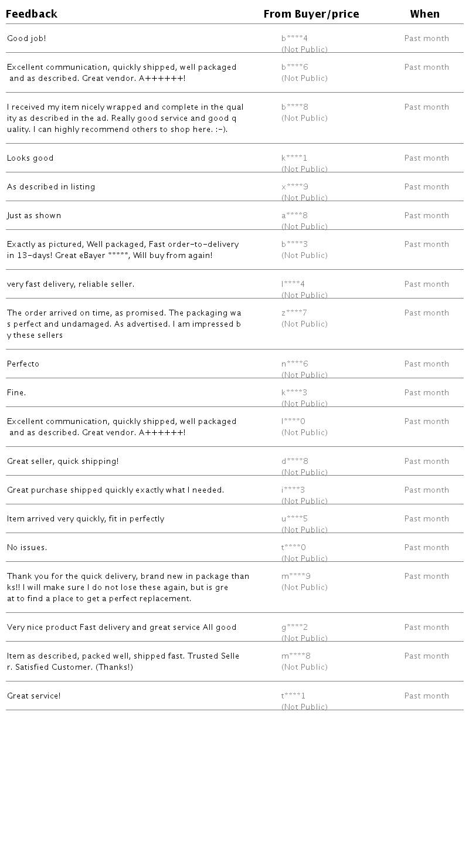Click buyer name z****7
The image size is (469, 868).
click(x=294, y=313)
